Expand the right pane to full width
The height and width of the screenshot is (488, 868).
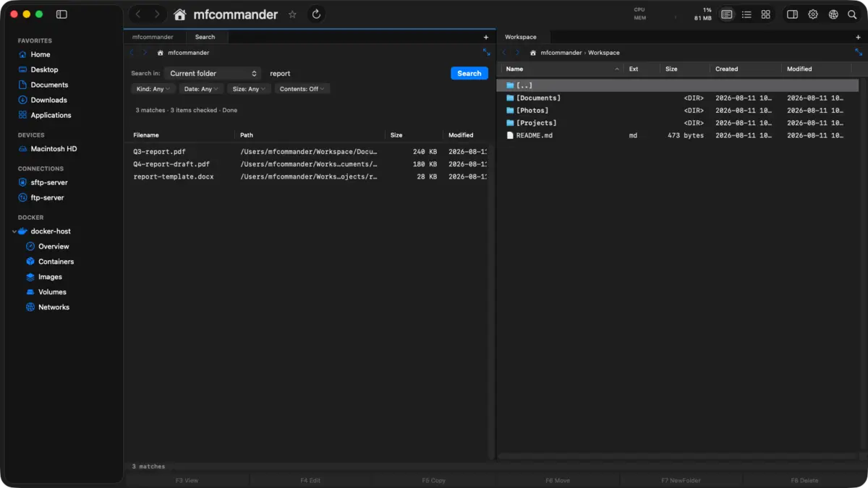pyautogui.click(x=859, y=52)
